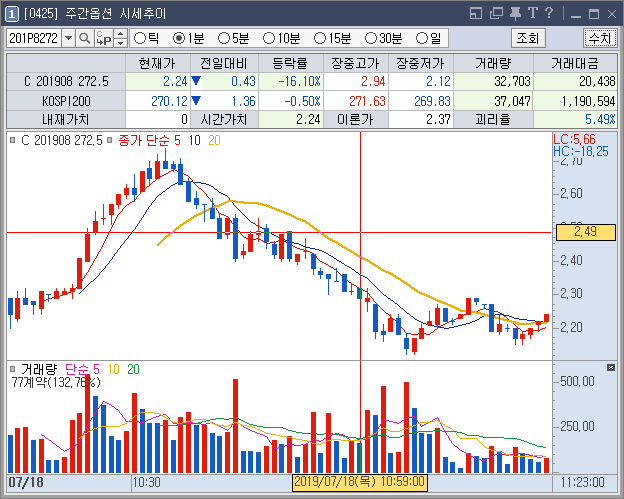Click the 수치 values button
The width and height of the screenshot is (624, 499).
(x=600, y=38)
